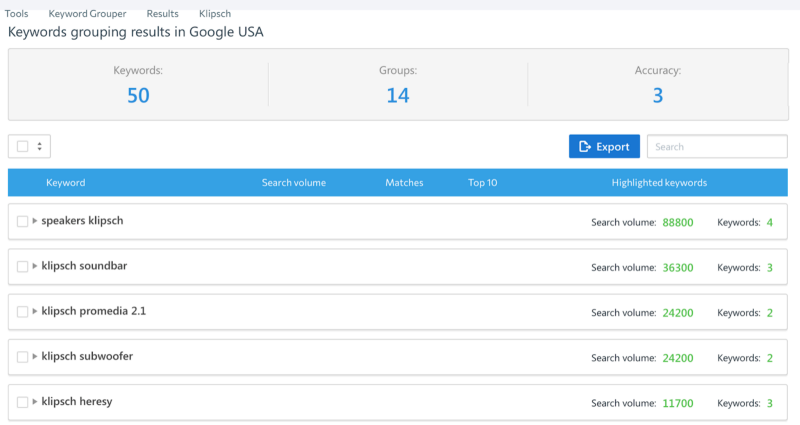Click the Top 10 column header
Image resolution: width=800 pixels, height=425 pixels.
point(483,183)
